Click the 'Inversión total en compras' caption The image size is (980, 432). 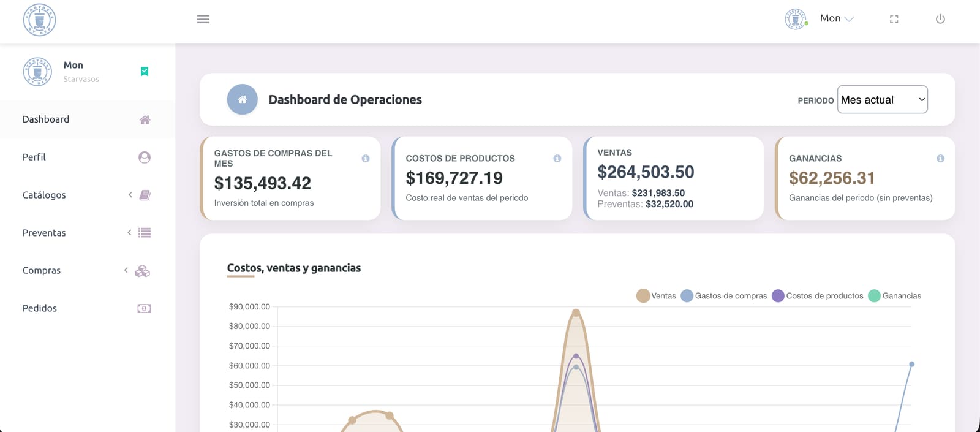[x=264, y=203]
